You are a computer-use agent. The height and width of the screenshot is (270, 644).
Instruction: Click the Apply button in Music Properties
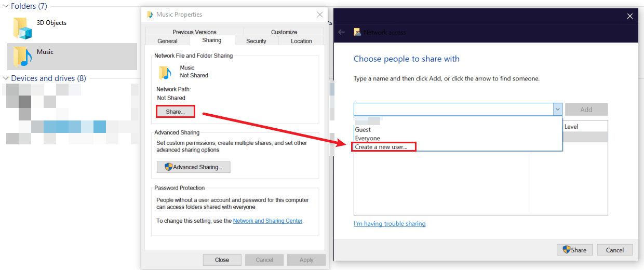[306, 260]
